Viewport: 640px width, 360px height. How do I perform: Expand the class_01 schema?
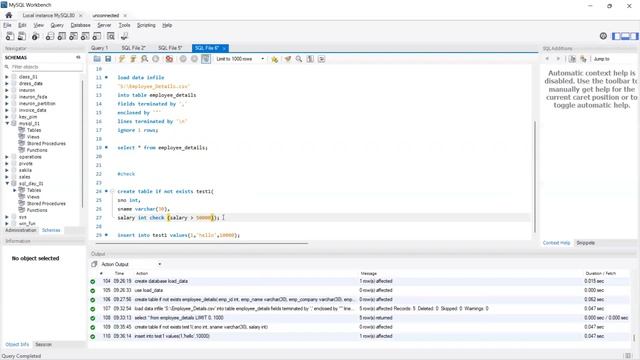click(7, 77)
